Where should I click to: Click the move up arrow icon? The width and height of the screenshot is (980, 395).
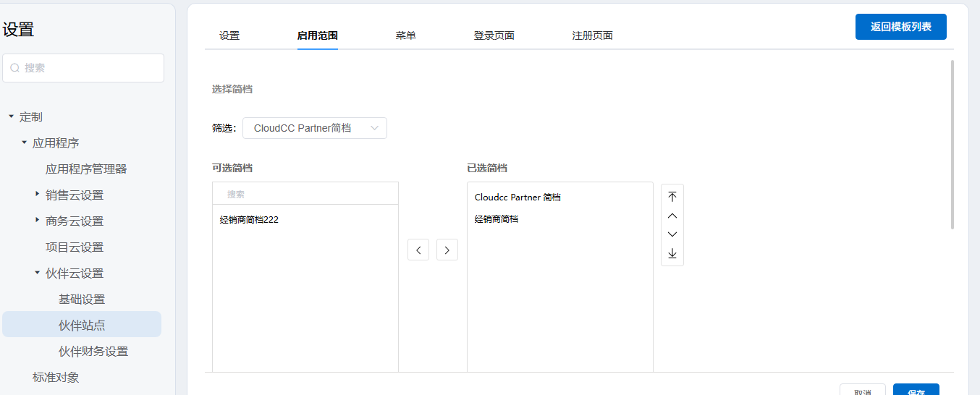tap(672, 216)
